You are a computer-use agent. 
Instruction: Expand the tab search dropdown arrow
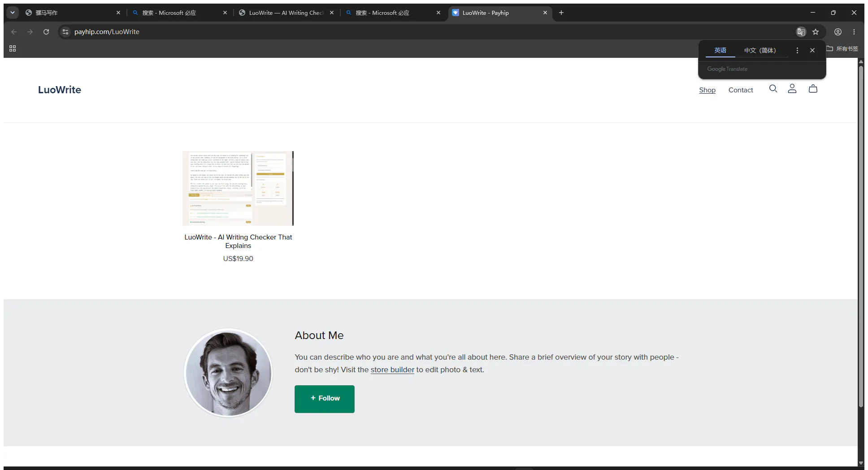13,13
